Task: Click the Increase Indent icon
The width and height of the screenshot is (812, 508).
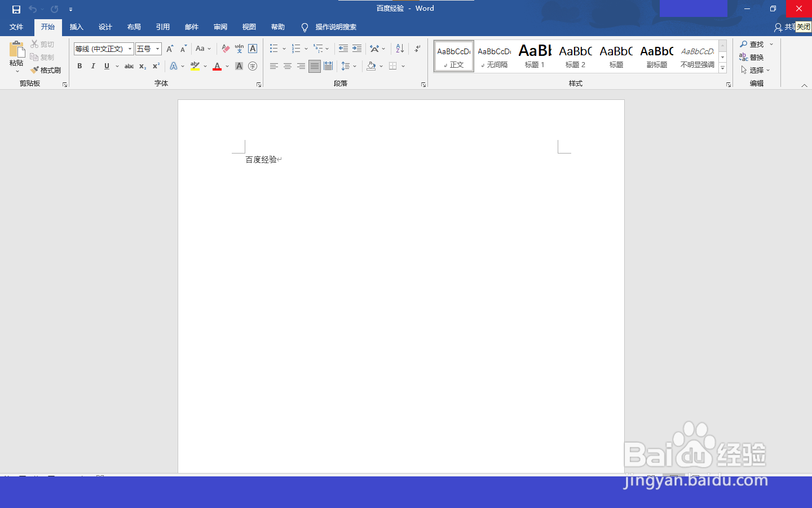Action: 357,49
